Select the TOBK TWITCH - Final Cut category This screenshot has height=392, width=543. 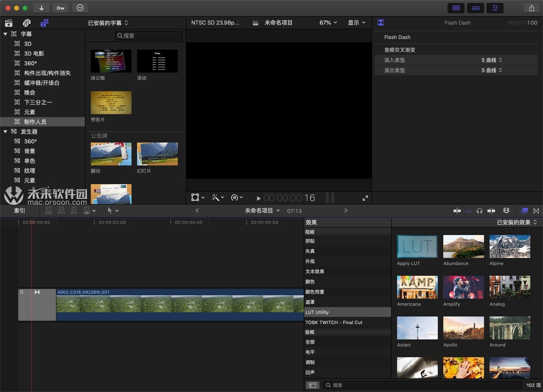click(347, 322)
